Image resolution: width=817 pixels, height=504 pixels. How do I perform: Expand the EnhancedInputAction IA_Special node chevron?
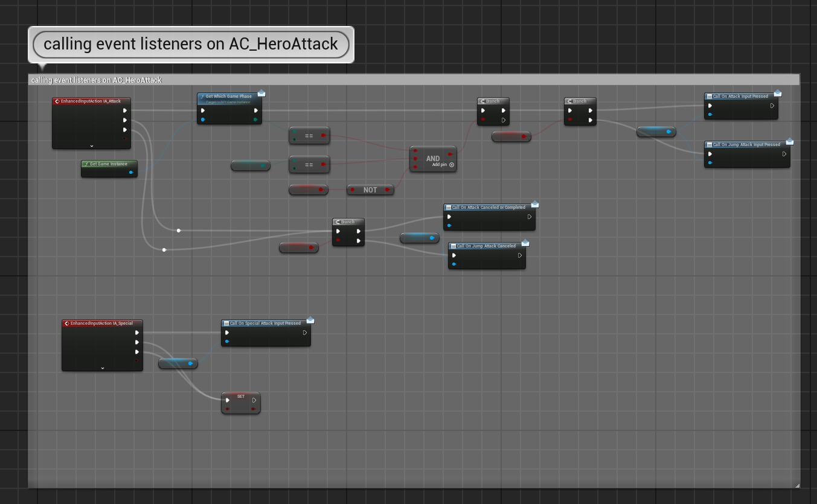102,368
